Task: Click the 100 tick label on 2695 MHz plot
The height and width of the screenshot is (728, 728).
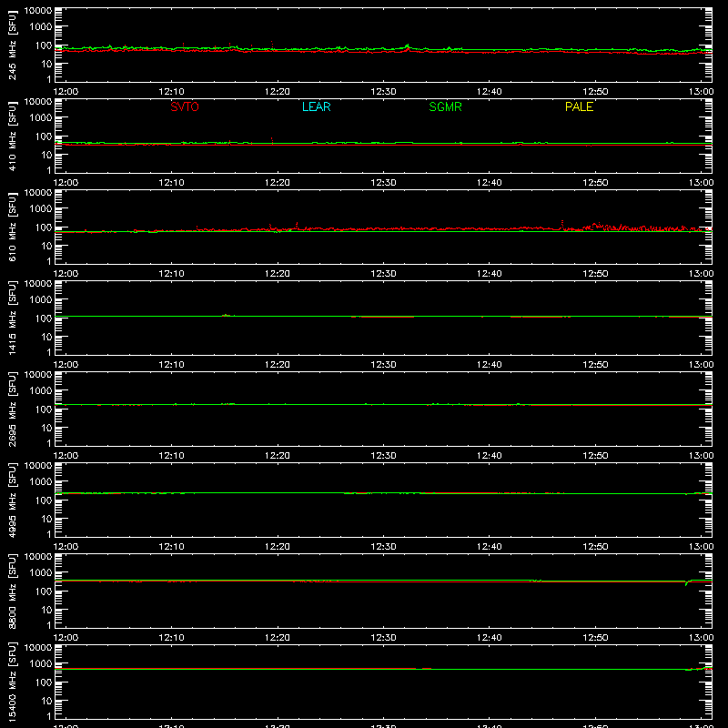Action: pos(44,409)
